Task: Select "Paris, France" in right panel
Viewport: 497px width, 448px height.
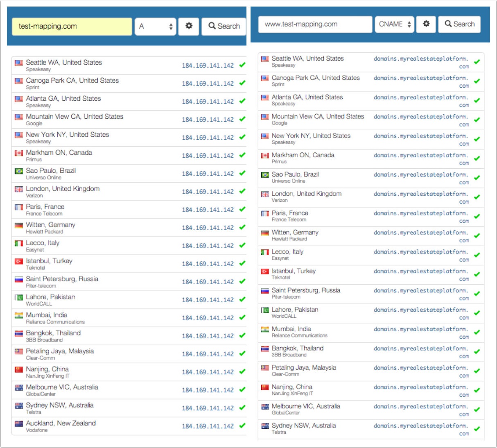Action: point(290,213)
